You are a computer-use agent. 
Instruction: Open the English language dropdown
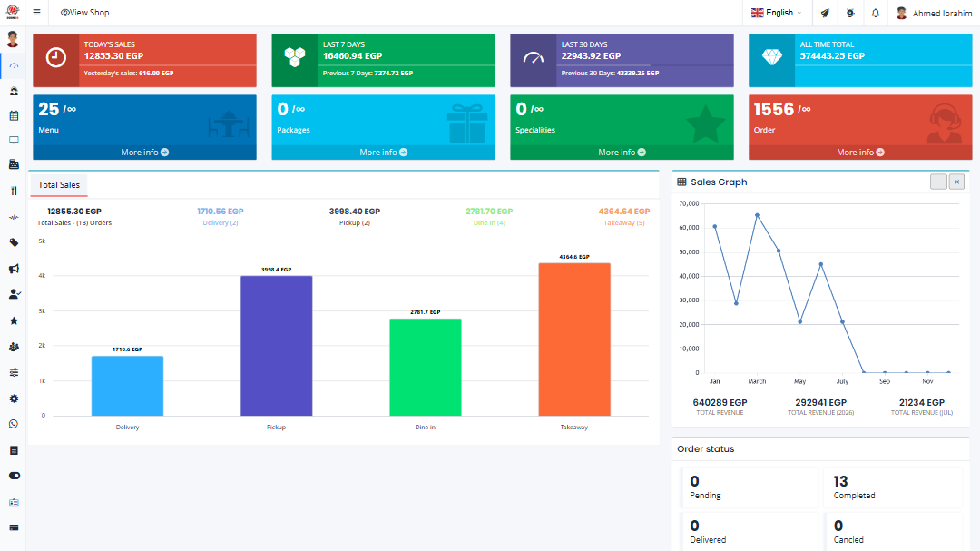coord(776,13)
